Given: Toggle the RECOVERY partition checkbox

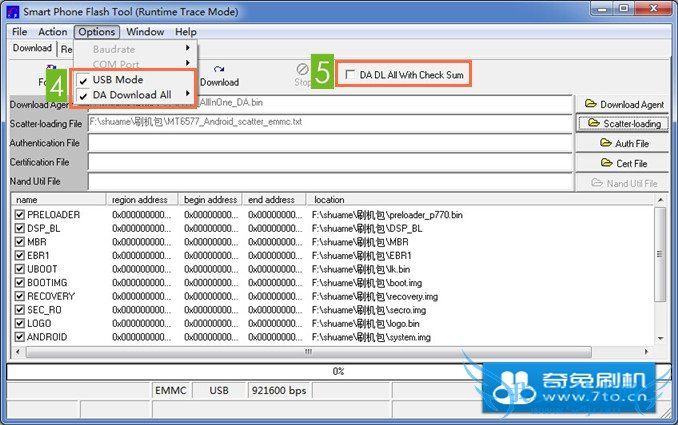Looking at the screenshot, I should (19, 296).
